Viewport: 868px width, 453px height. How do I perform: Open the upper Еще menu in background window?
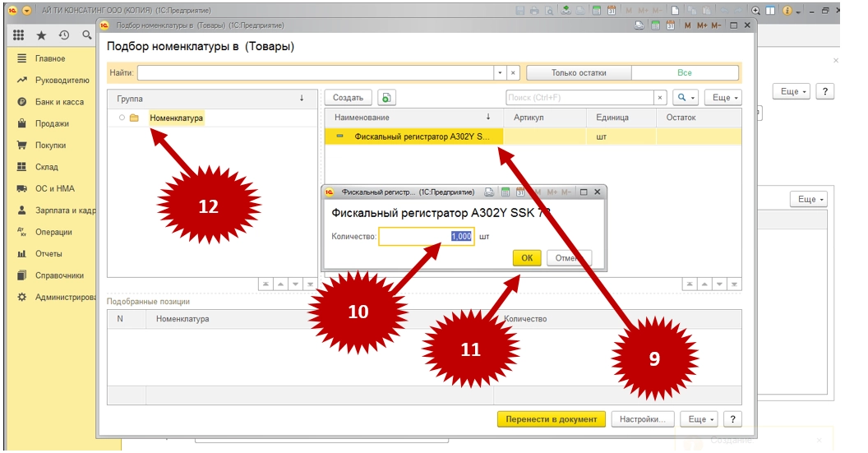click(792, 91)
